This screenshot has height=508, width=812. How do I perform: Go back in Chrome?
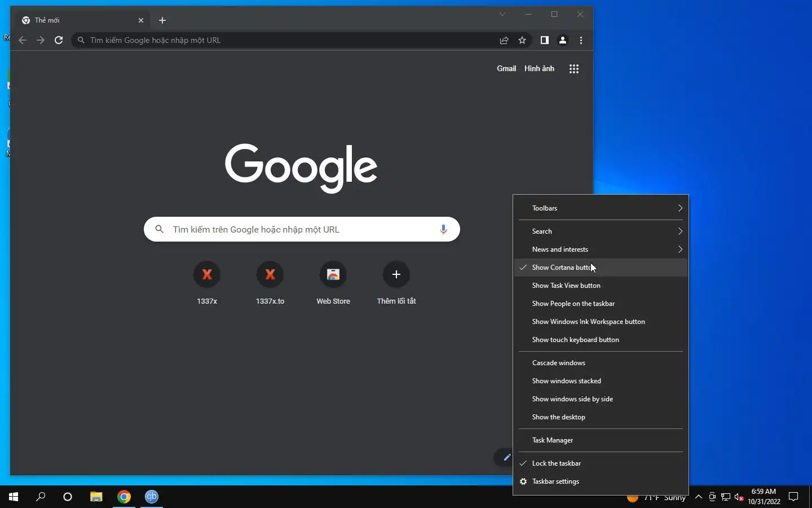(x=23, y=40)
